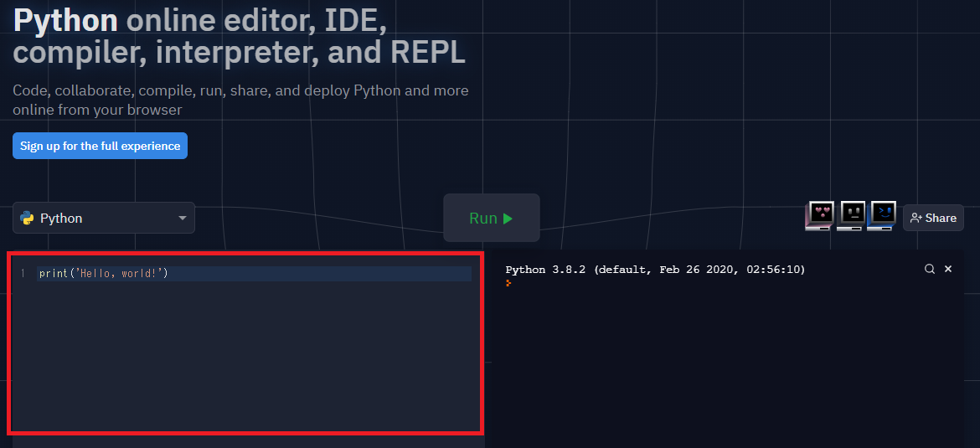The width and height of the screenshot is (980, 448).
Task: Click the Python online editor heading
Action: (239, 37)
